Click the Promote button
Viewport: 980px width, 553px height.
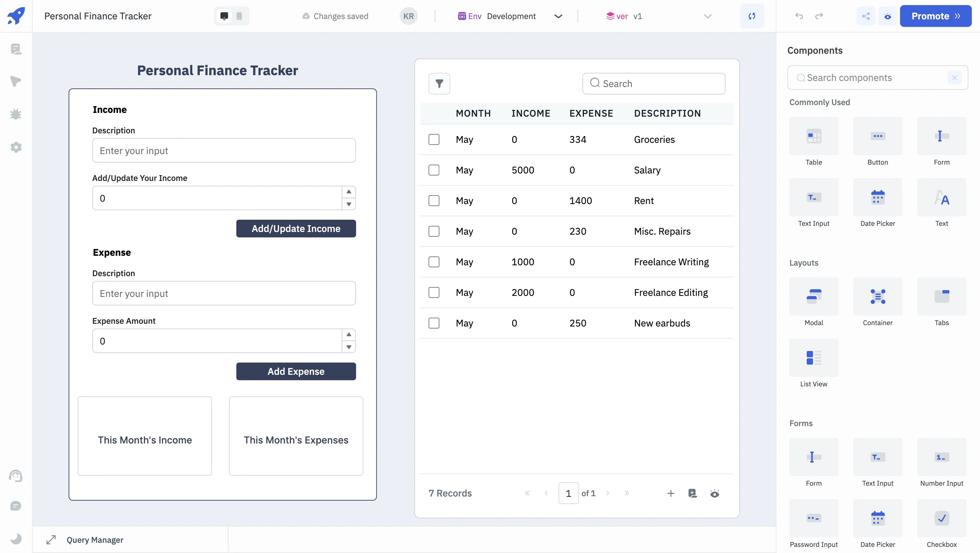click(935, 16)
